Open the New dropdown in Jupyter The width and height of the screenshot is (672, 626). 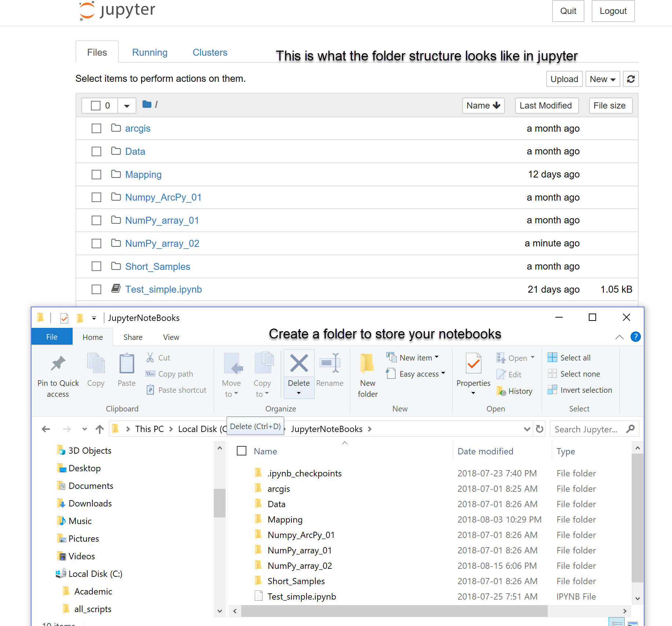[602, 79]
